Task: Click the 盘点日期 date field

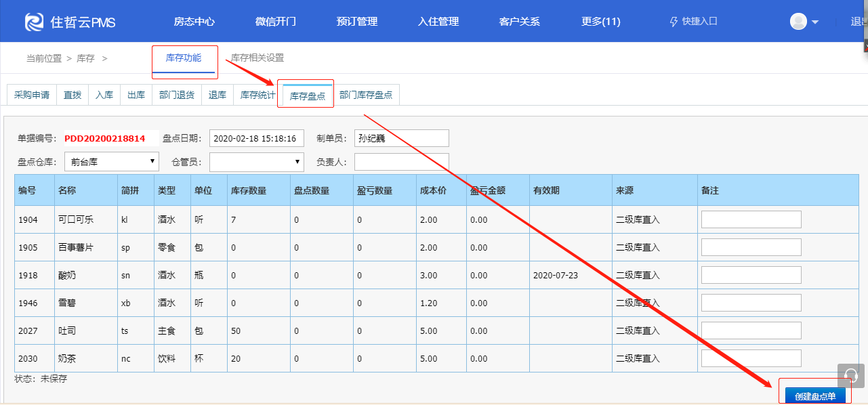Action: pos(257,138)
